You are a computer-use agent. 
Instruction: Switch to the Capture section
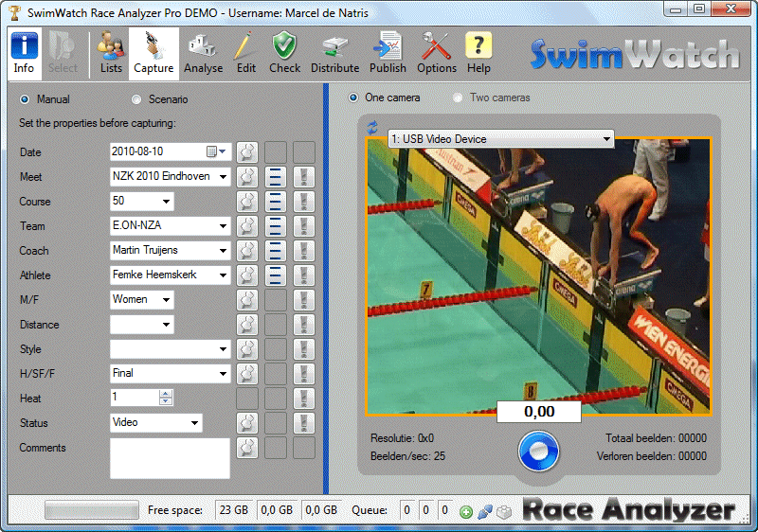click(153, 53)
